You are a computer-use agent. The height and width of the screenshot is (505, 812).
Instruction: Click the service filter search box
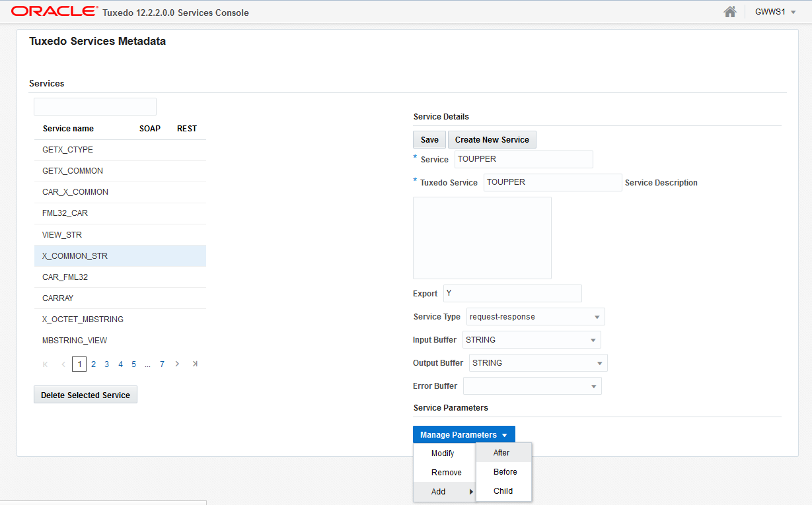pos(95,106)
